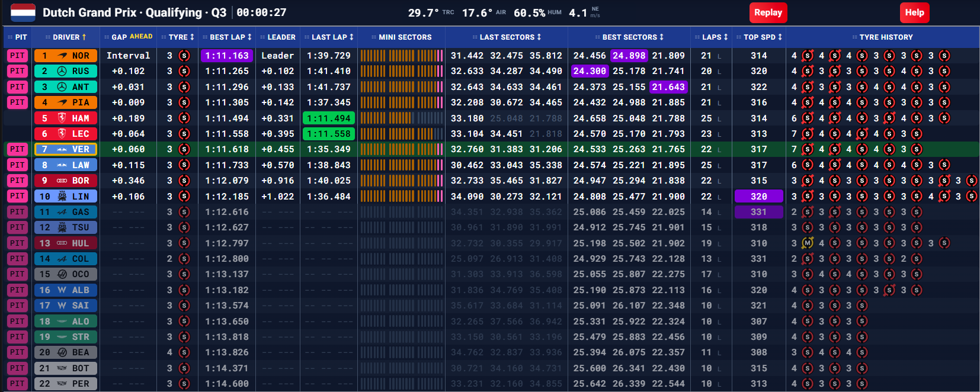Viewport: 980px width, 392px height.
Task: Click the purple best sector 24.898
Action: (x=629, y=56)
